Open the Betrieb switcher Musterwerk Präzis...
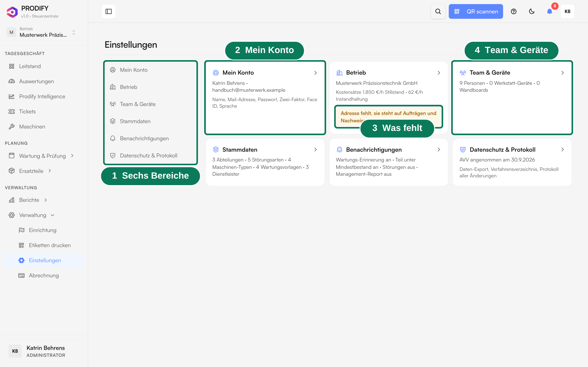This screenshot has height=367, width=588. click(41, 32)
